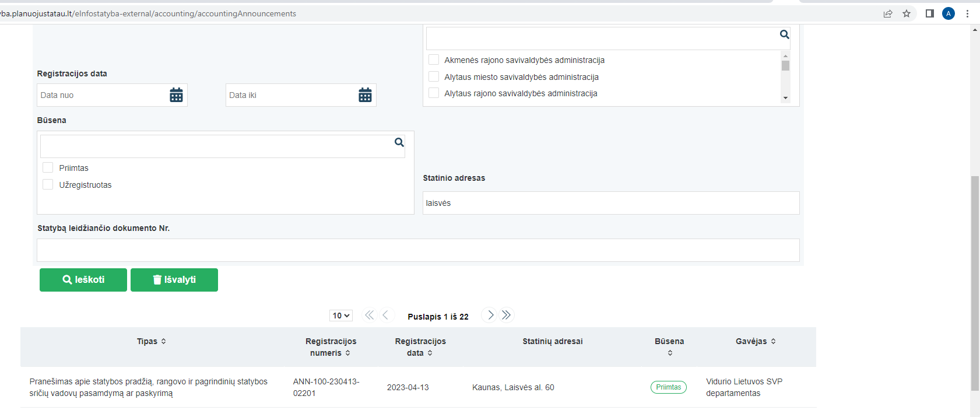Screen dimensions: 980x417
Task: Open the 'Data iki' calendar picker
Action: pyautogui.click(x=365, y=95)
